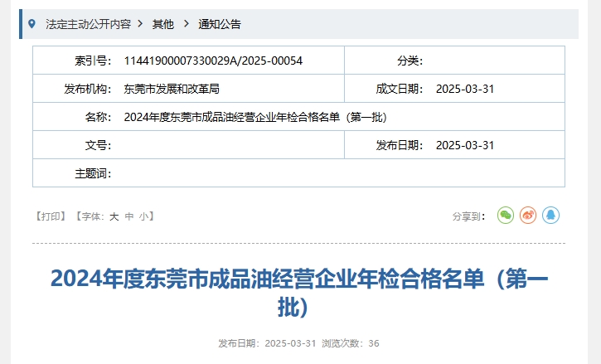
Task: Open the 通知公告 breadcrumb link
Action: (x=219, y=24)
